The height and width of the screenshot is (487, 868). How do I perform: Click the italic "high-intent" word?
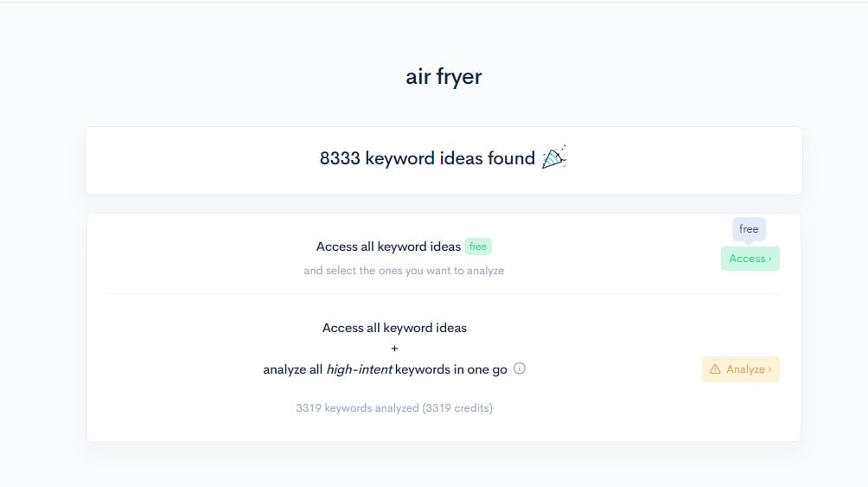(x=359, y=369)
